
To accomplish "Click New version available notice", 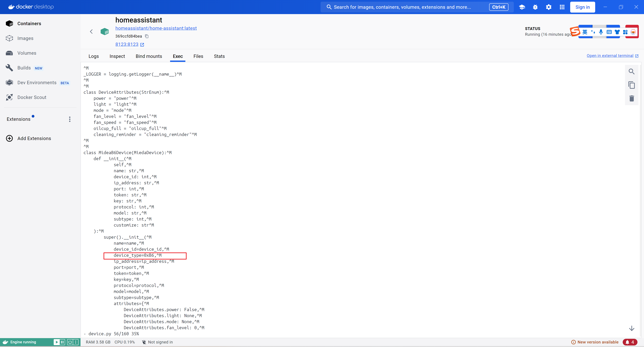I will (595, 342).
